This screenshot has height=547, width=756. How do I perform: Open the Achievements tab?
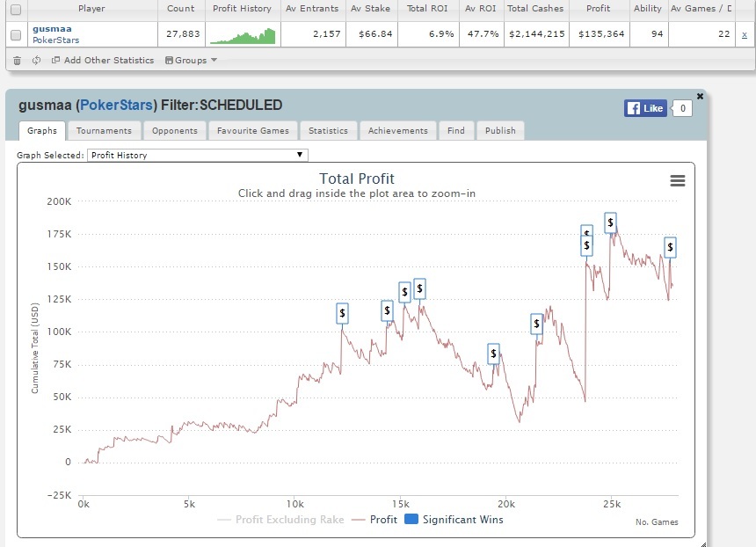397,131
